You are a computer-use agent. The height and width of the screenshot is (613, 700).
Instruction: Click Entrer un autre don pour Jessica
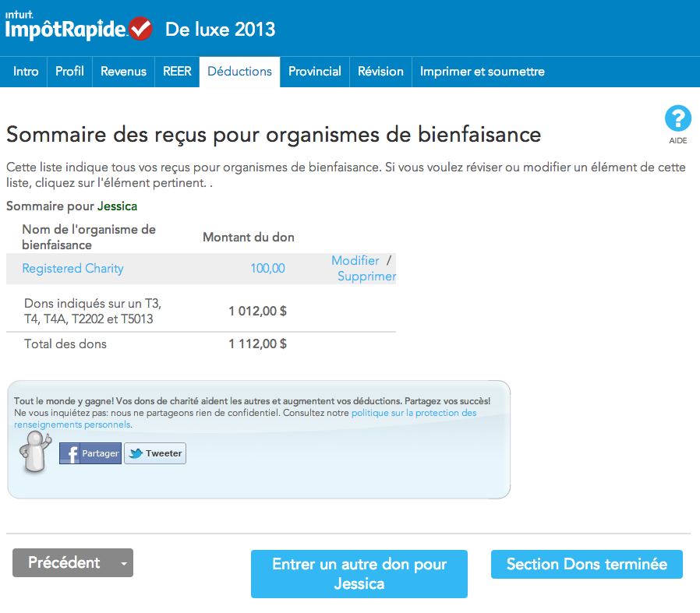(359, 574)
